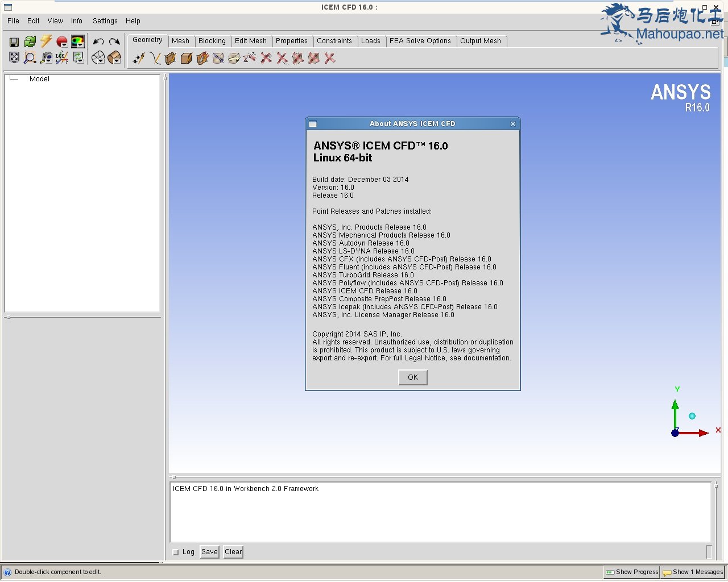Select the Create Point geometry tool
The width and height of the screenshot is (728, 582).
[139, 58]
